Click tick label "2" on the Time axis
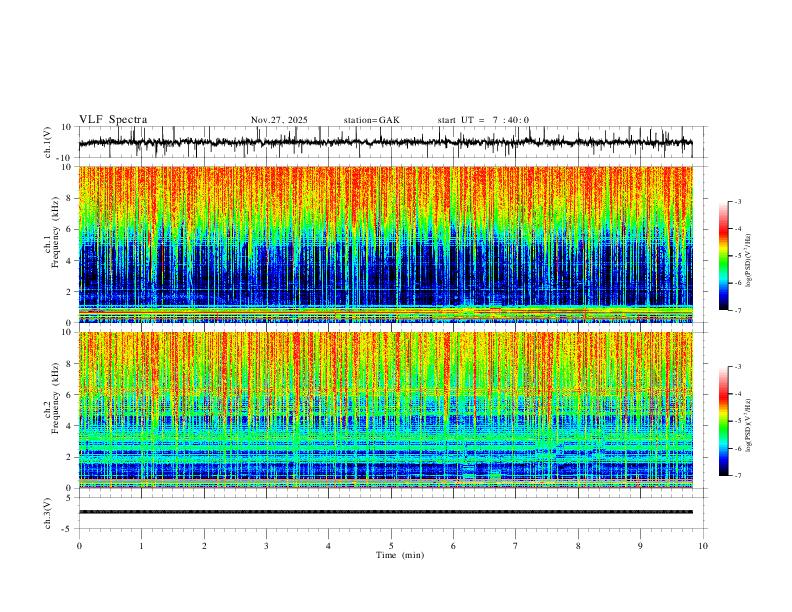The height and width of the screenshot is (612, 792). click(204, 546)
